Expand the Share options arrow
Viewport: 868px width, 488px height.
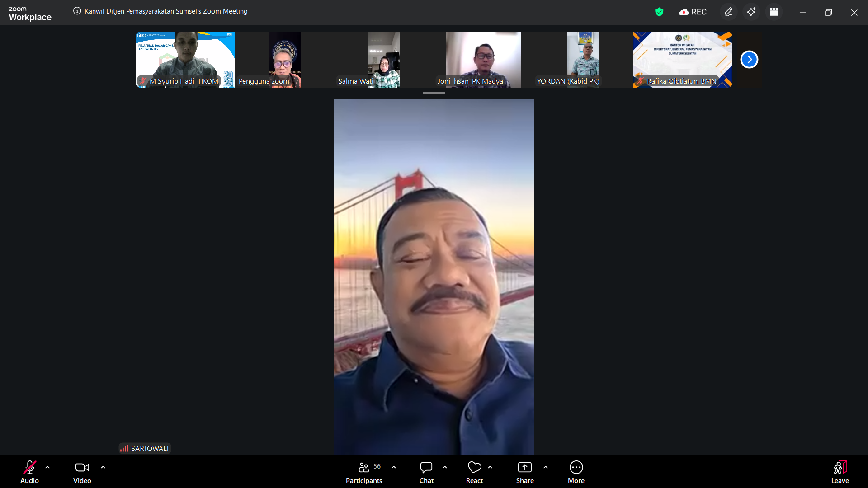click(x=546, y=467)
